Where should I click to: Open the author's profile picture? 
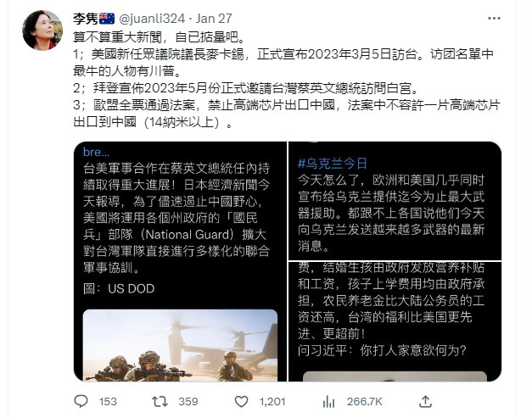42,31
